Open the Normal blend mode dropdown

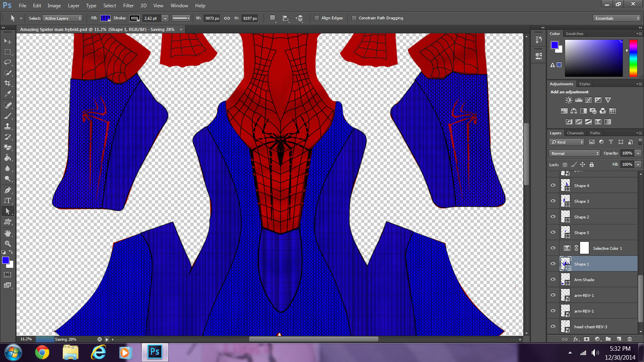click(574, 153)
